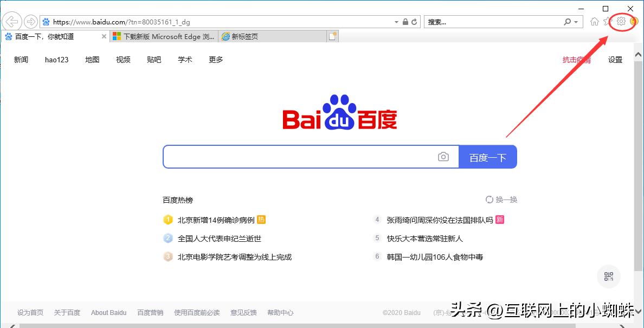Expand the address bar URL dropdown
The width and height of the screenshot is (644, 328).
tap(396, 22)
